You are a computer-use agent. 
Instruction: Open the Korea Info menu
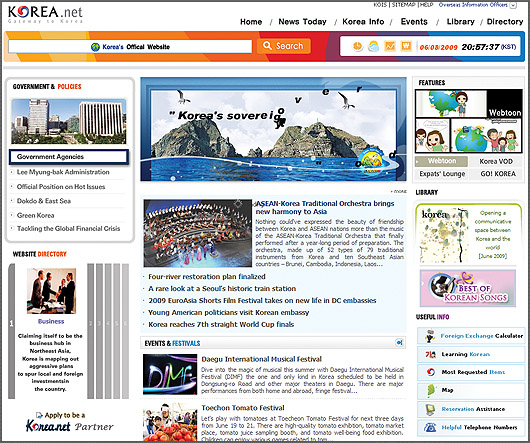pyautogui.click(x=363, y=22)
